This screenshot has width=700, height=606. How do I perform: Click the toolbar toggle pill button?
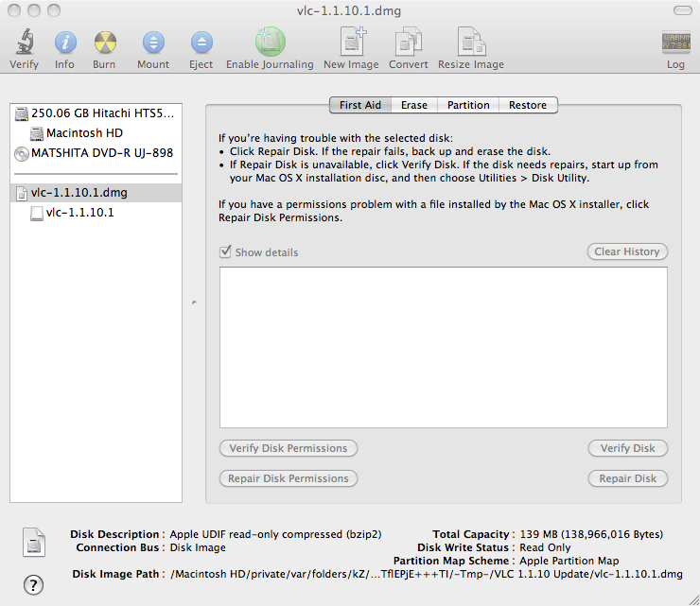tap(683, 10)
